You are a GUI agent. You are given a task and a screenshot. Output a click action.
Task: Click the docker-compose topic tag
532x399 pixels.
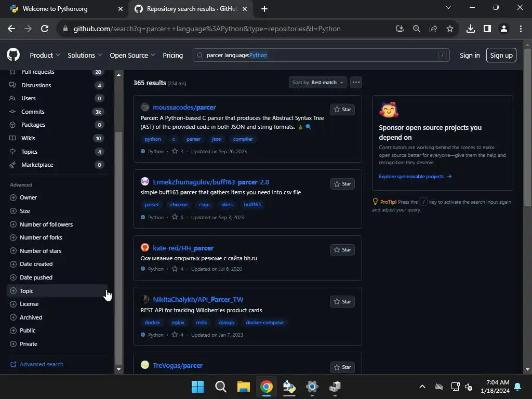coord(264,322)
